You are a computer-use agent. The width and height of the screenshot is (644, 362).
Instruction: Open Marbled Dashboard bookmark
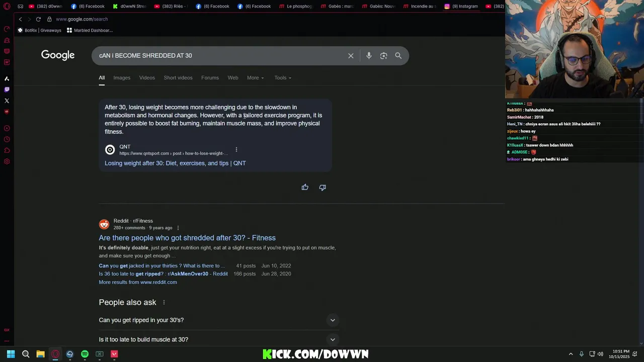pos(90,30)
